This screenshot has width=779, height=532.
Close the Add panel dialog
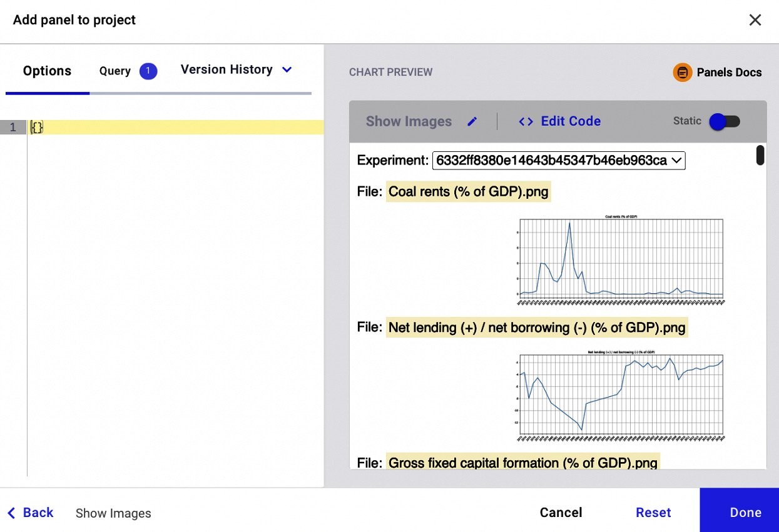(755, 20)
